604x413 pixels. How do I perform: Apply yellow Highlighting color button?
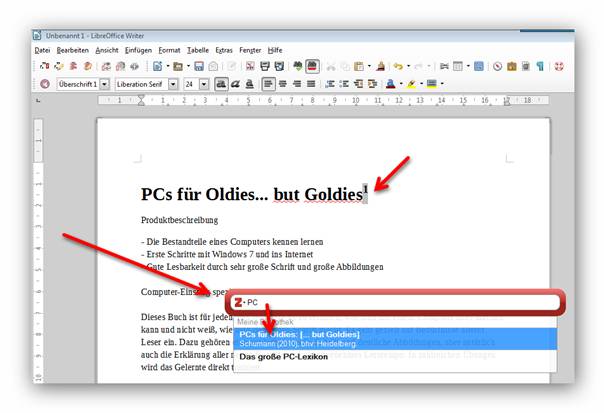pyautogui.click(x=411, y=84)
